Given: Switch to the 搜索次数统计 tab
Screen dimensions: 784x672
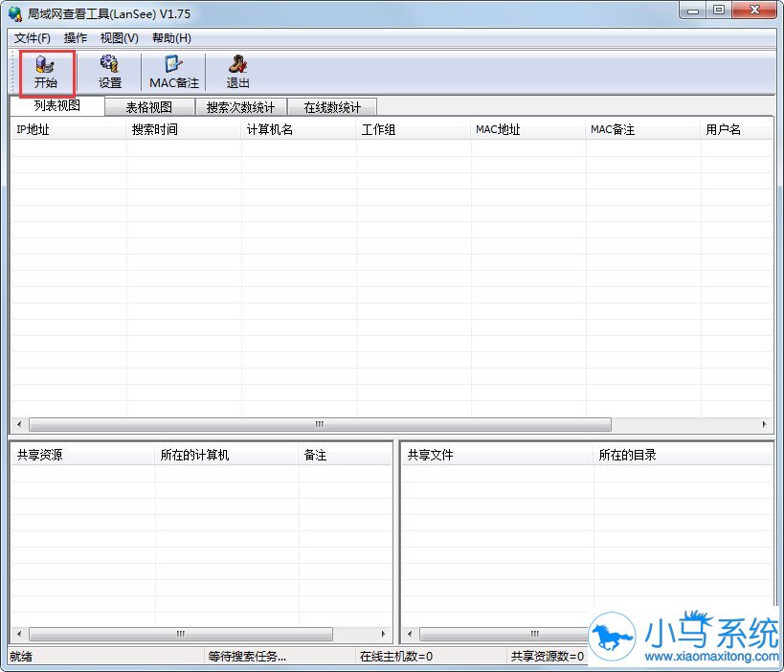Looking at the screenshot, I should pyautogui.click(x=240, y=107).
